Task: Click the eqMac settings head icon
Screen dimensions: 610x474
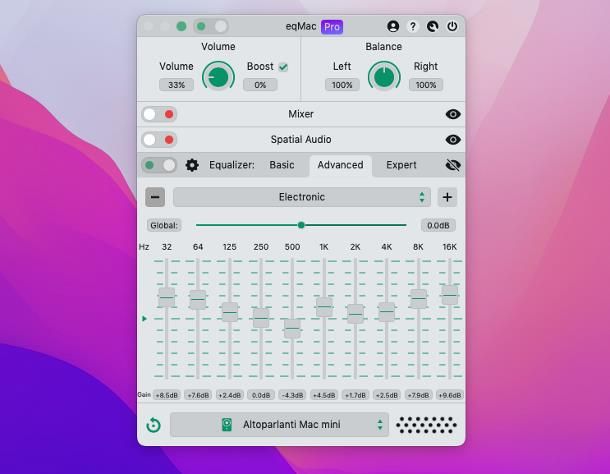Action: 433,26
